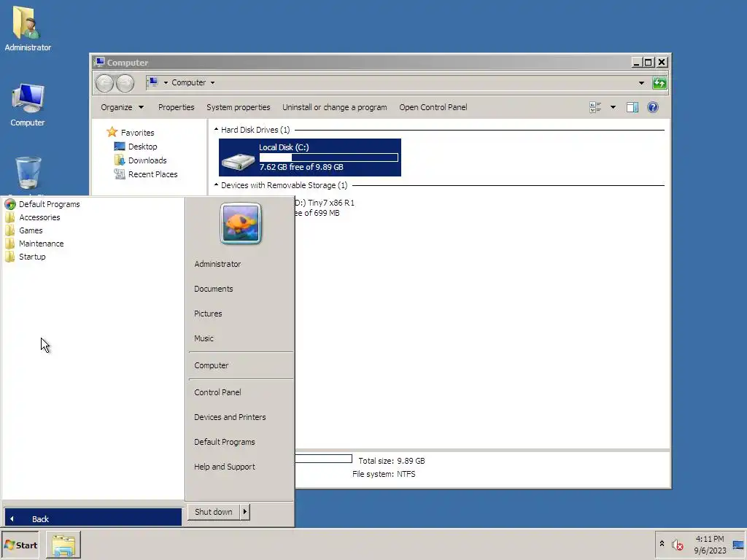
Task: Open help with the question mark icon
Action: 653,107
